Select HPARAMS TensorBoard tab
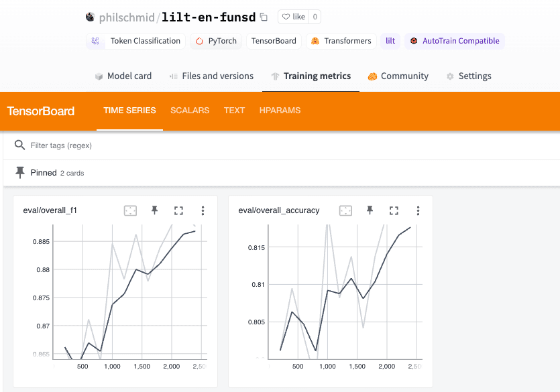Image resolution: width=560 pixels, height=392 pixels. [280, 111]
